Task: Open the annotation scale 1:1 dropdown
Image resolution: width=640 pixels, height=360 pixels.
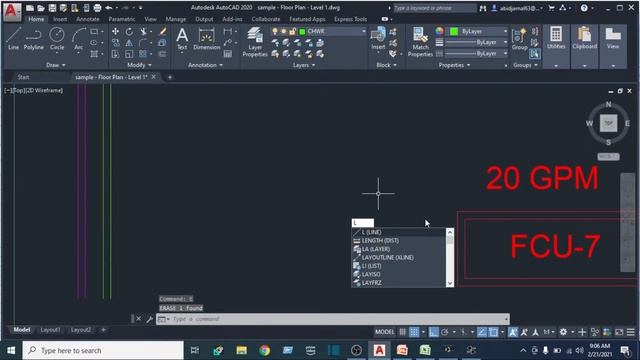Action: point(549,332)
